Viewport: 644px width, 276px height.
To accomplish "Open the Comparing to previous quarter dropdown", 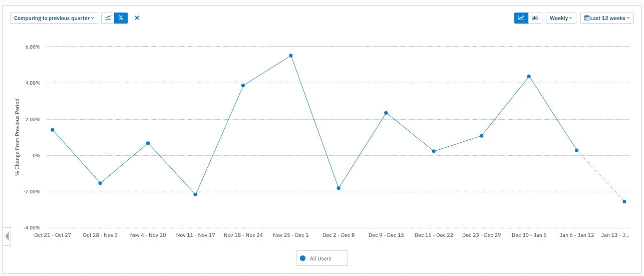I will [54, 18].
